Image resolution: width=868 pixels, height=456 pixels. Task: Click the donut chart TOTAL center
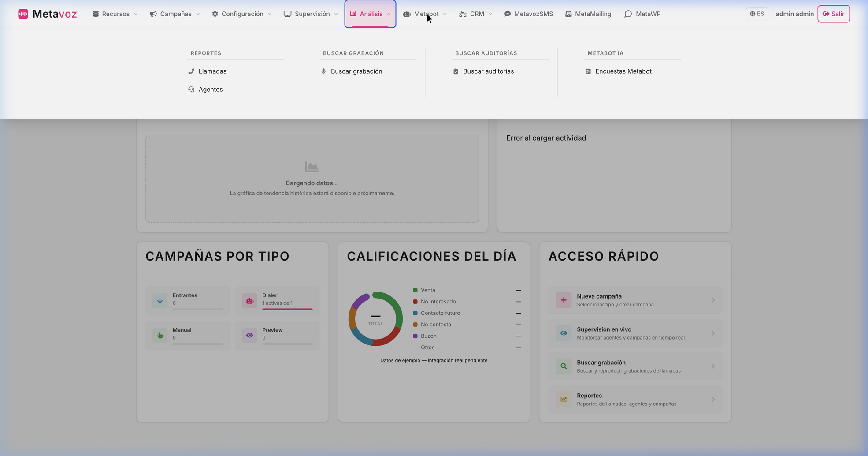pyautogui.click(x=375, y=319)
